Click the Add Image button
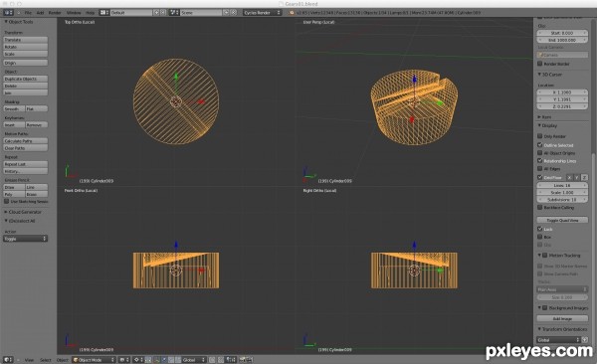Screen dimensions: 597x364 (x=562, y=318)
